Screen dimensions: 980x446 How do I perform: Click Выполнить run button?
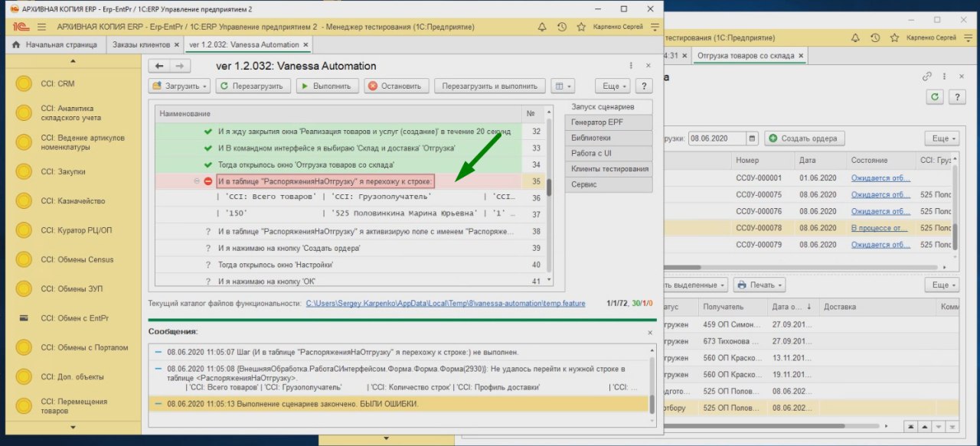tap(328, 86)
